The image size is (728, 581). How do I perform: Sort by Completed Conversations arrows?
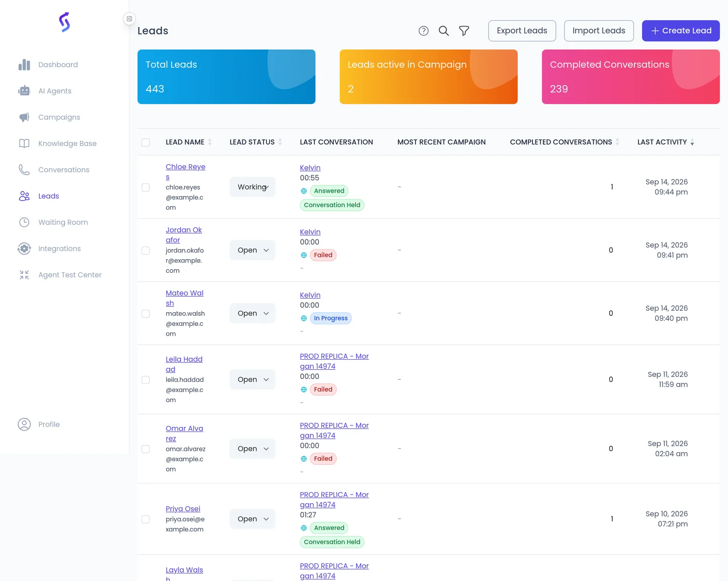pos(617,142)
